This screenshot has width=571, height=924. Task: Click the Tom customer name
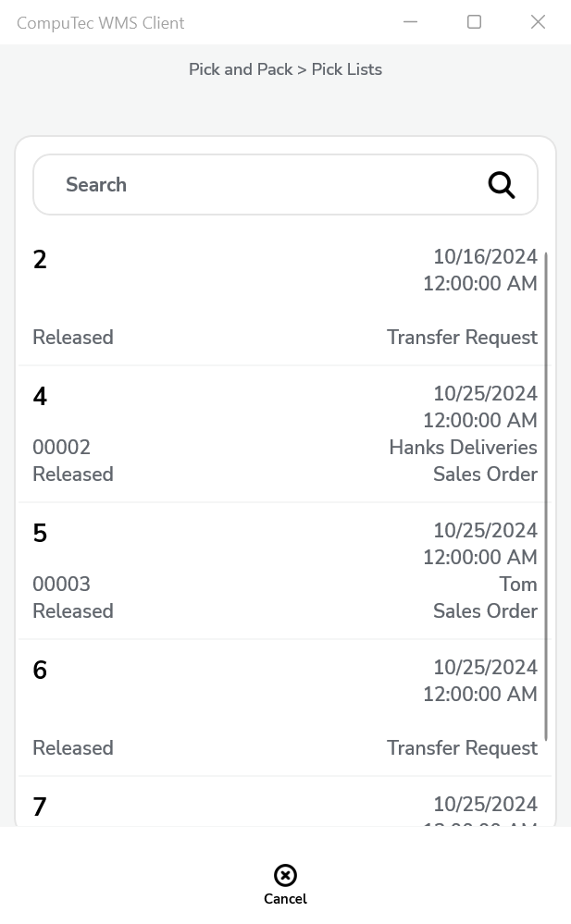click(x=518, y=585)
